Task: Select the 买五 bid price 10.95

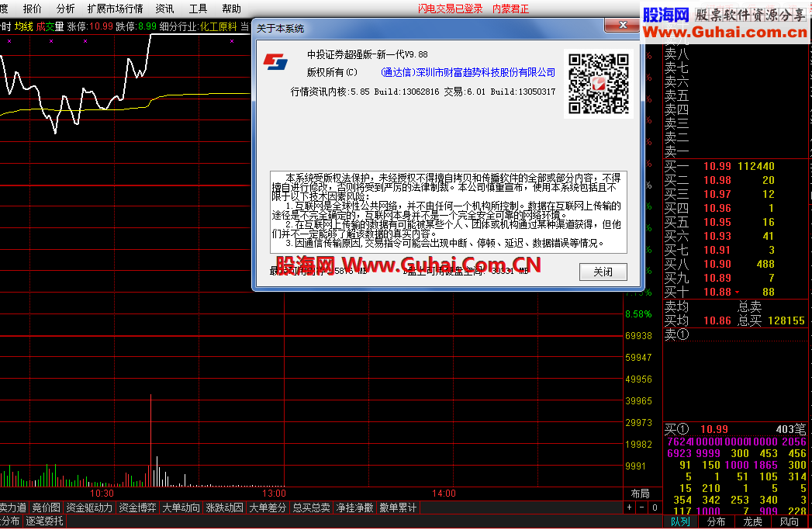Action: click(x=717, y=222)
